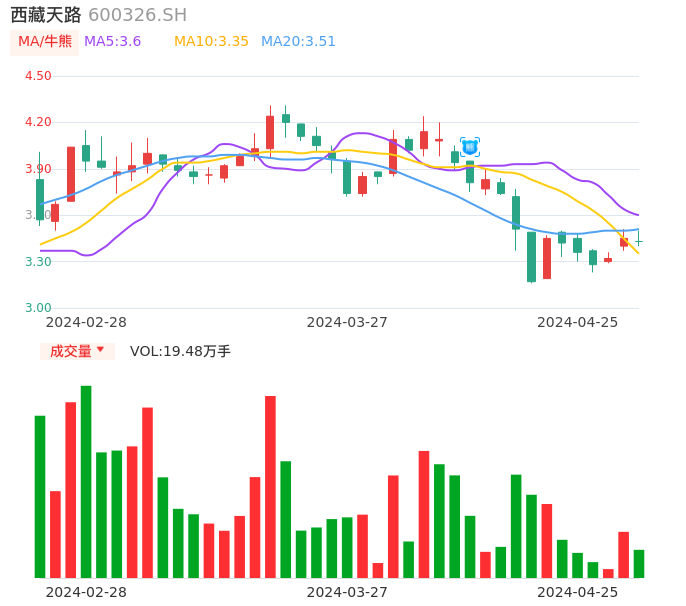Select the last green volume bar on the right
The height and width of the screenshot is (606, 686).
[639, 564]
